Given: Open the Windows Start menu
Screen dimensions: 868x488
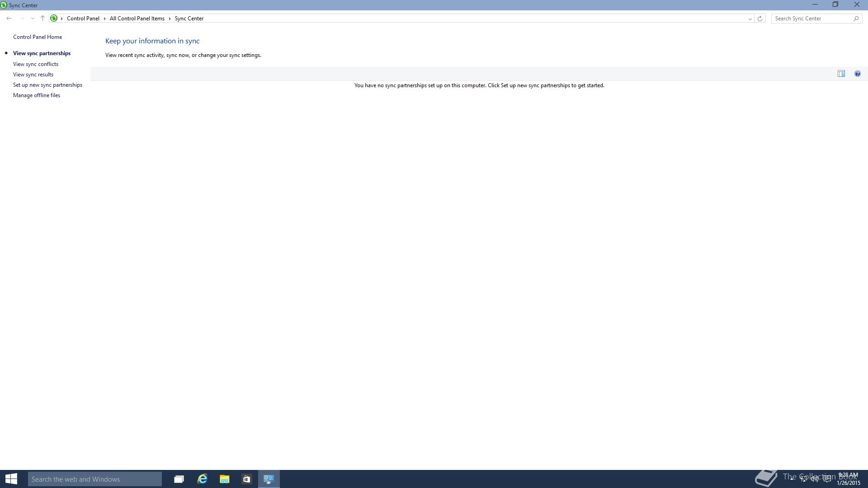Looking at the screenshot, I should coord(11,479).
